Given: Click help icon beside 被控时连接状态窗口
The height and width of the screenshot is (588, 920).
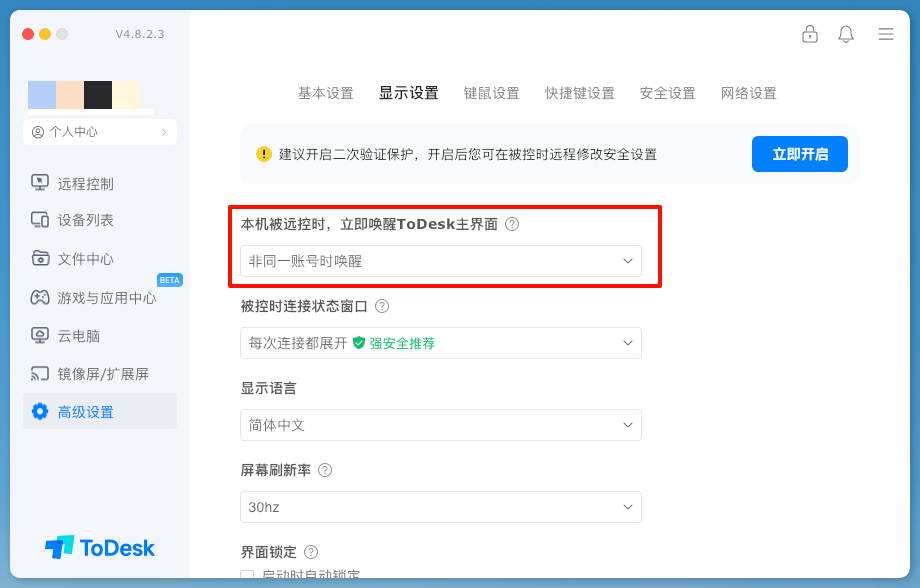Looking at the screenshot, I should coord(382,306).
